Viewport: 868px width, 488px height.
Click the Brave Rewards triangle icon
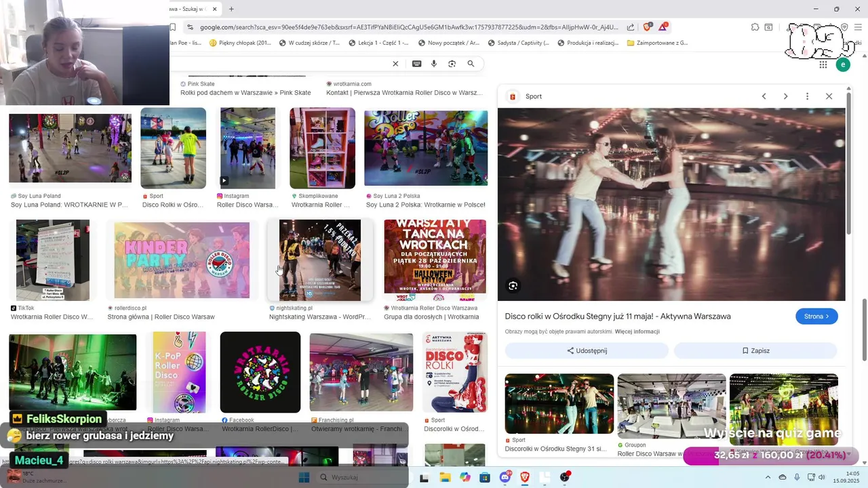663,27
